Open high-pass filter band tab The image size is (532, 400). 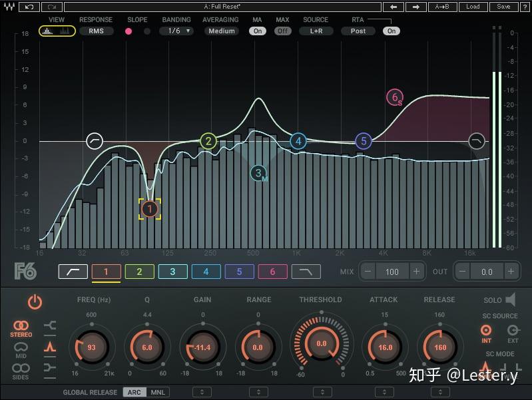click(73, 272)
